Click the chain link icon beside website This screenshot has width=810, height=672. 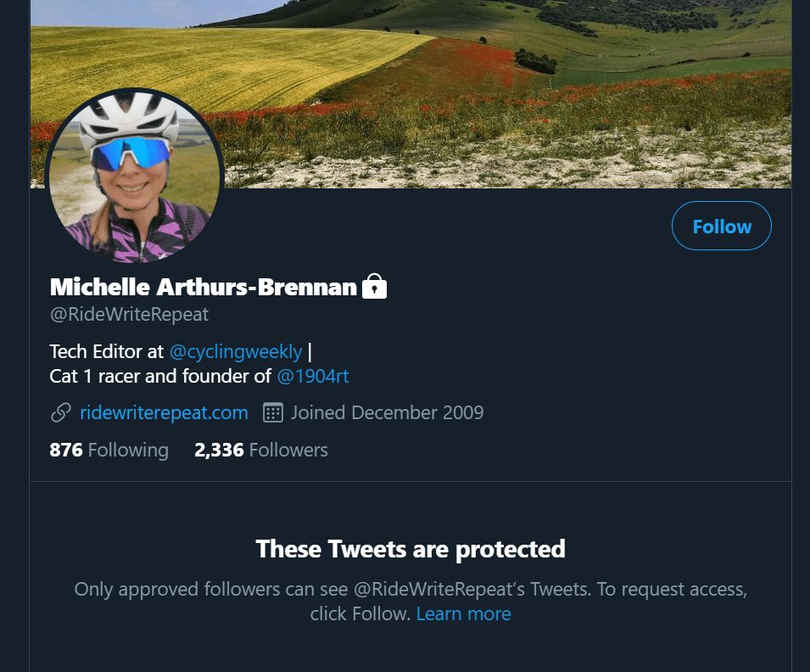click(61, 413)
